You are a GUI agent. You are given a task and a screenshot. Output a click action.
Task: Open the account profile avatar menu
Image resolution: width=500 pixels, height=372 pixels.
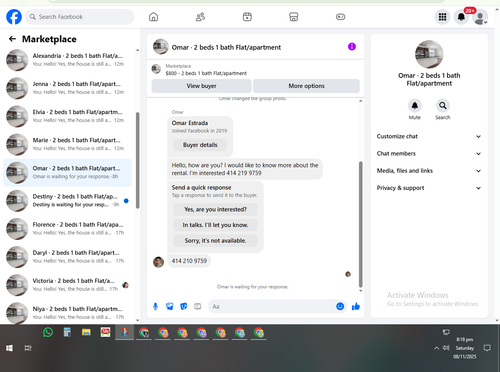point(480,17)
